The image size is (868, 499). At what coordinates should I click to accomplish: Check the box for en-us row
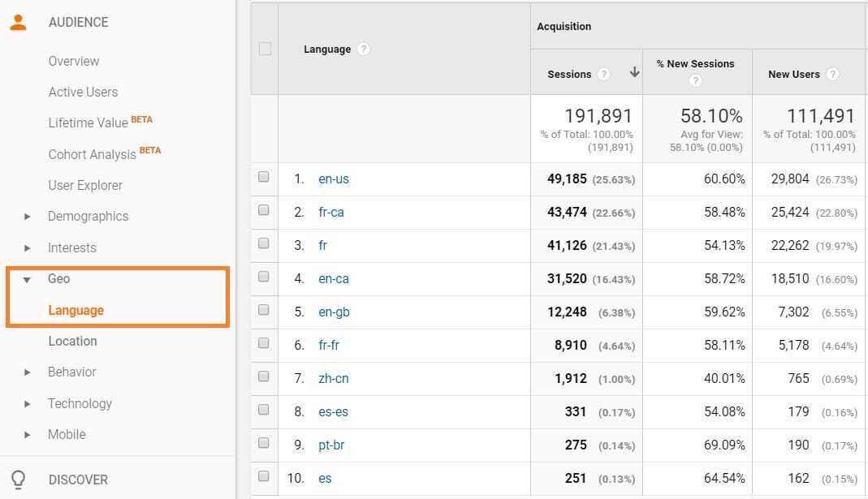[x=263, y=178]
